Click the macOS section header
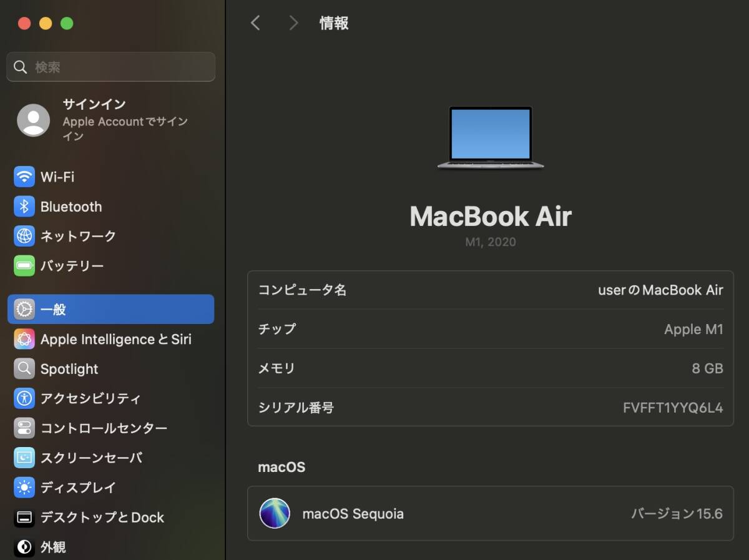This screenshot has height=560, width=749. [281, 467]
